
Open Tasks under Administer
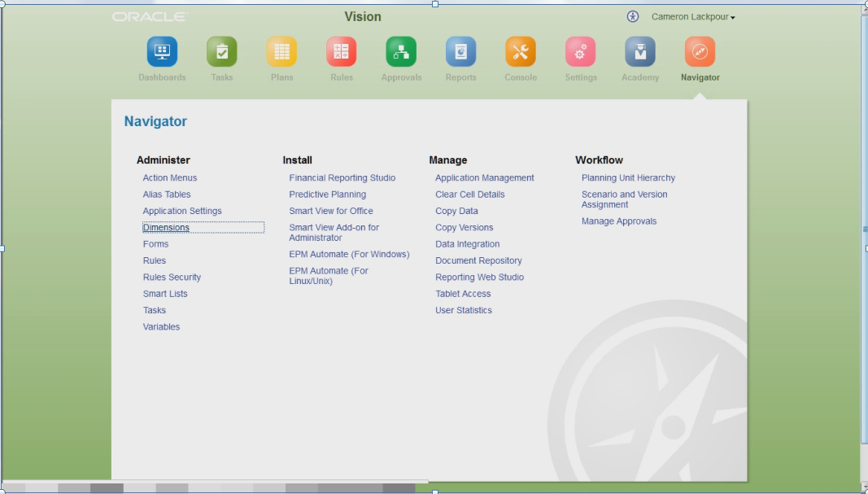click(155, 311)
